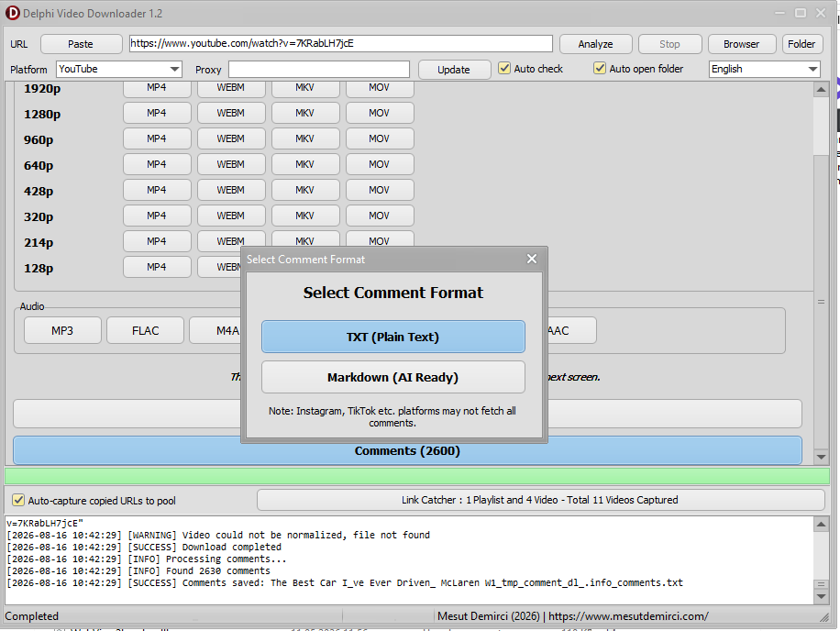This screenshot has width=840, height=631.
Task: Download 428p as MKV
Action: [x=305, y=190]
